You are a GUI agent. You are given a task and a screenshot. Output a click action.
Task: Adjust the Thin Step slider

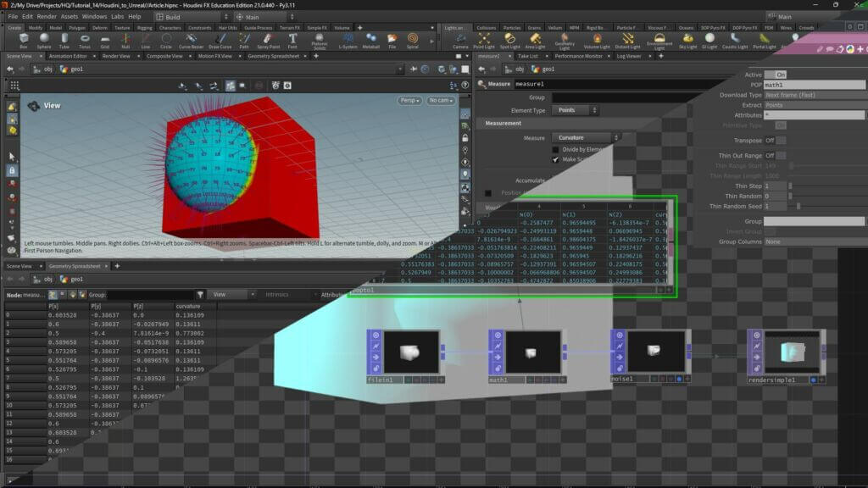pos(827,186)
